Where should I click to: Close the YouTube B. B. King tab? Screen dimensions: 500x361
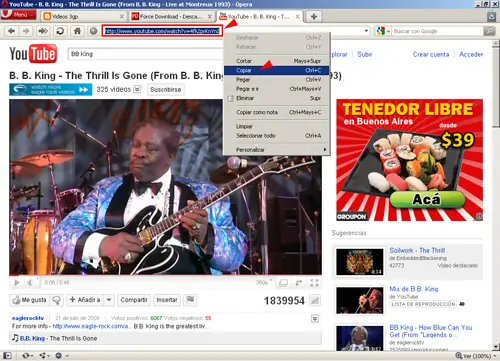pyautogui.click(x=298, y=16)
